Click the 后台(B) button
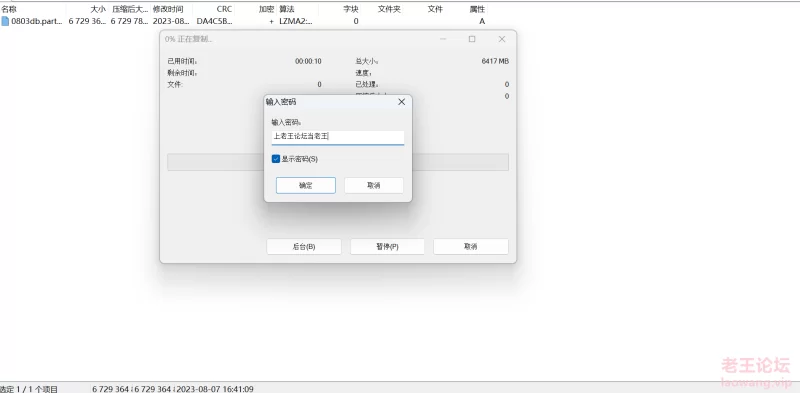This screenshot has height=393, width=800. 304,247
